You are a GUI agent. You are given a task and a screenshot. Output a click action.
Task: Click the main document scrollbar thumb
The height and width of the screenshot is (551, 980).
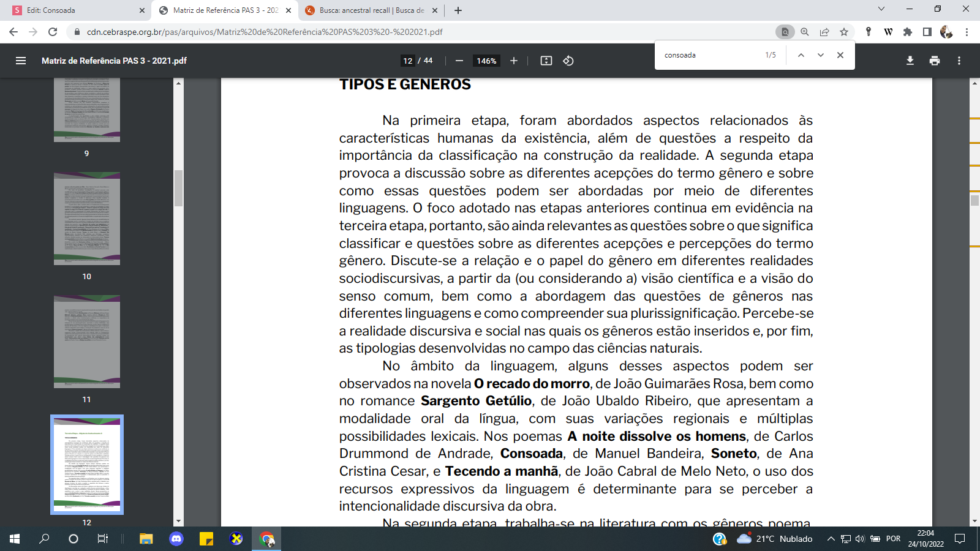coord(974,200)
